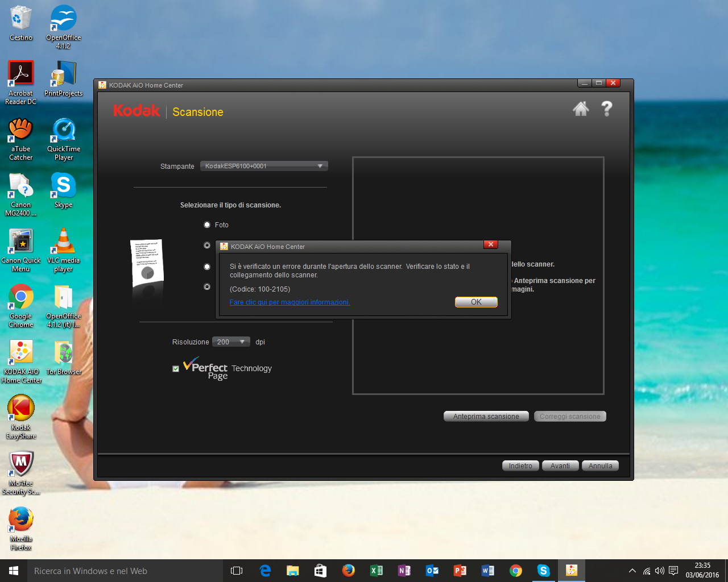Screen dimensions: 728x582
Task: Select the Foto scan type radio button
Action: (207, 225)
